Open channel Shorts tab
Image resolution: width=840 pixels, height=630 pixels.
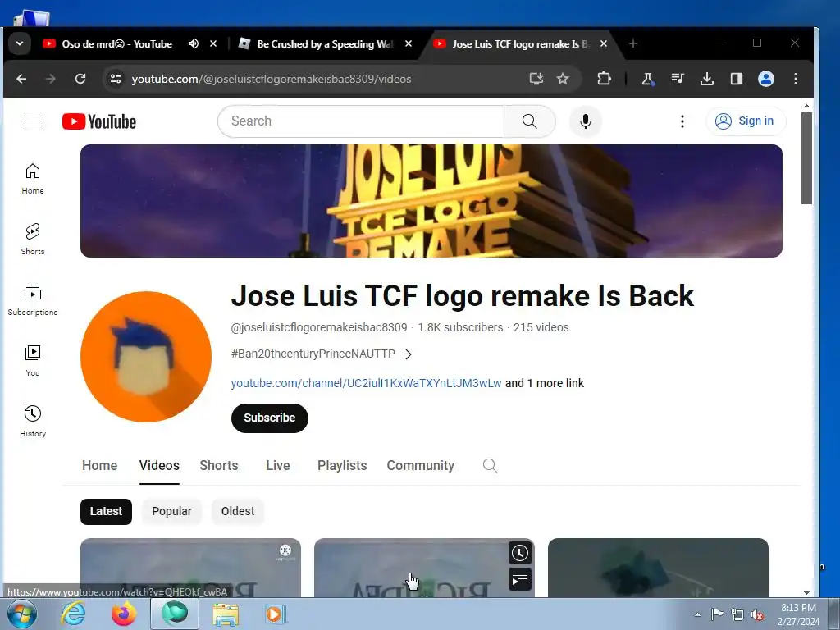coord(218,466)
